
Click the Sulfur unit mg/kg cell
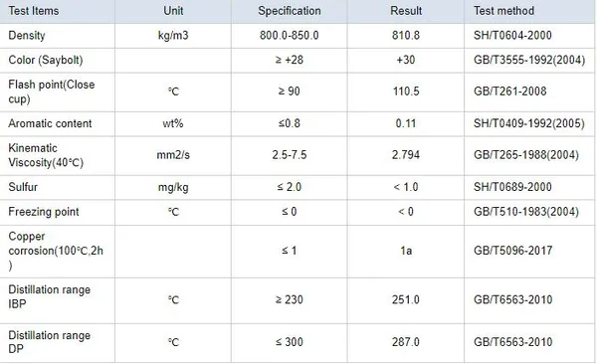click(173, 187)
